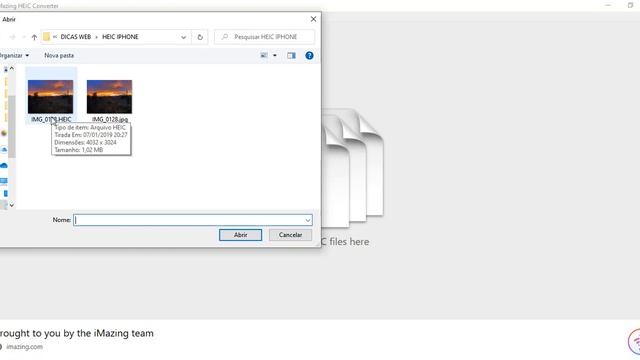Go up one folder level arrow
The width and height of the screenshot is (640, 360).
click(x=34, y=37)
